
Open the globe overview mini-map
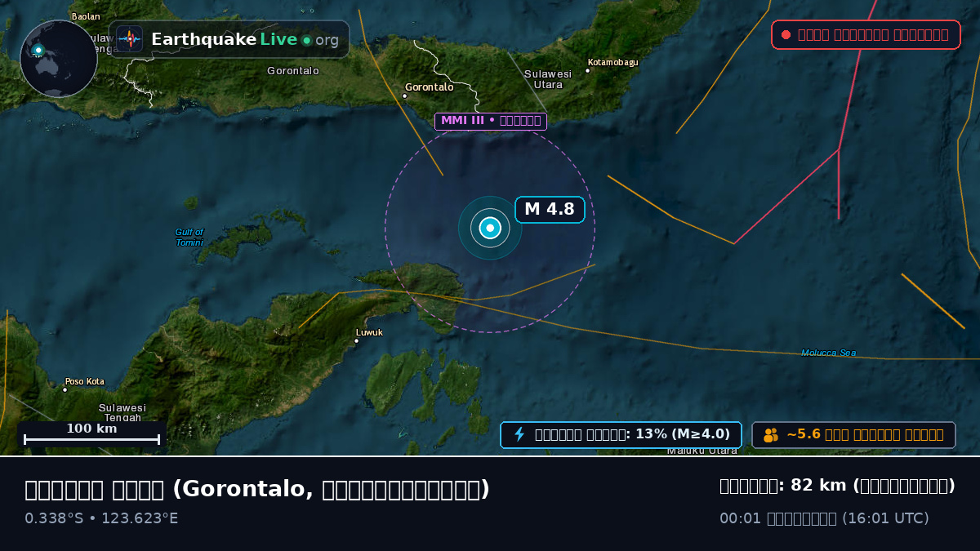(59, 59)
